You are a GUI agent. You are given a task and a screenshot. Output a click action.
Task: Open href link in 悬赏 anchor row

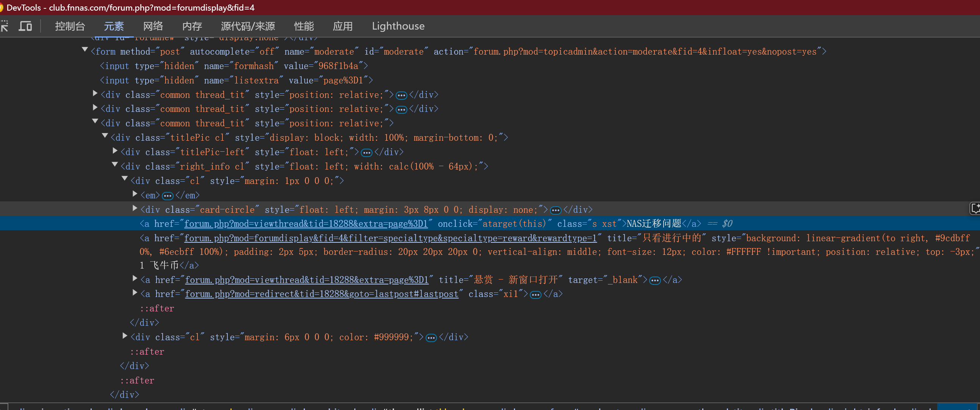pyautogui.click(x=307, y=280)
